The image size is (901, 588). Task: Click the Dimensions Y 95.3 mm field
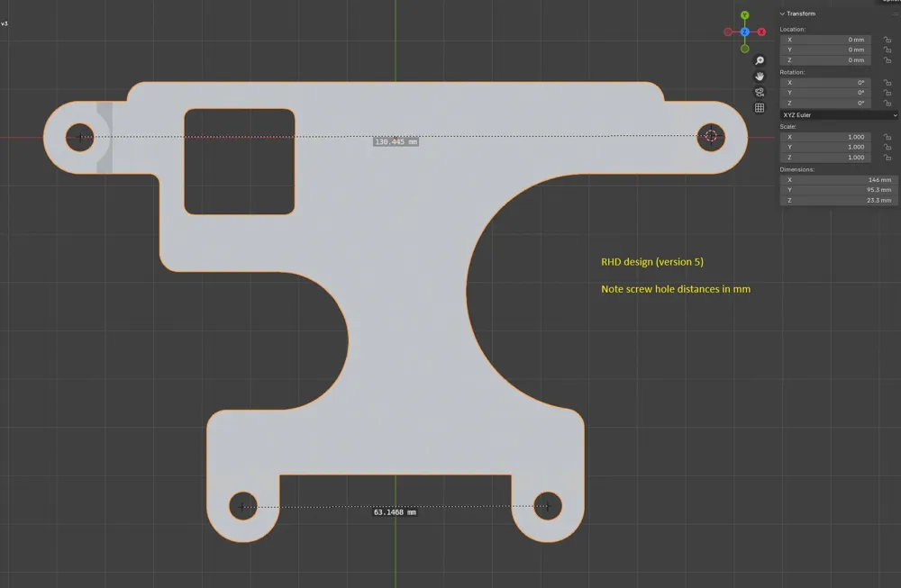pyautogui.click(x=839, y=190)
